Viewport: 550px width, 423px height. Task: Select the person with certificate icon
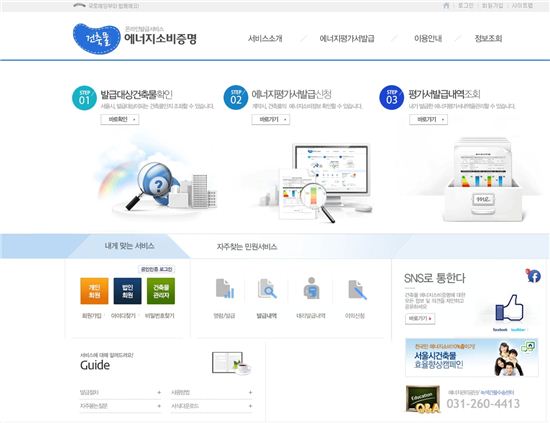[311, 288]
